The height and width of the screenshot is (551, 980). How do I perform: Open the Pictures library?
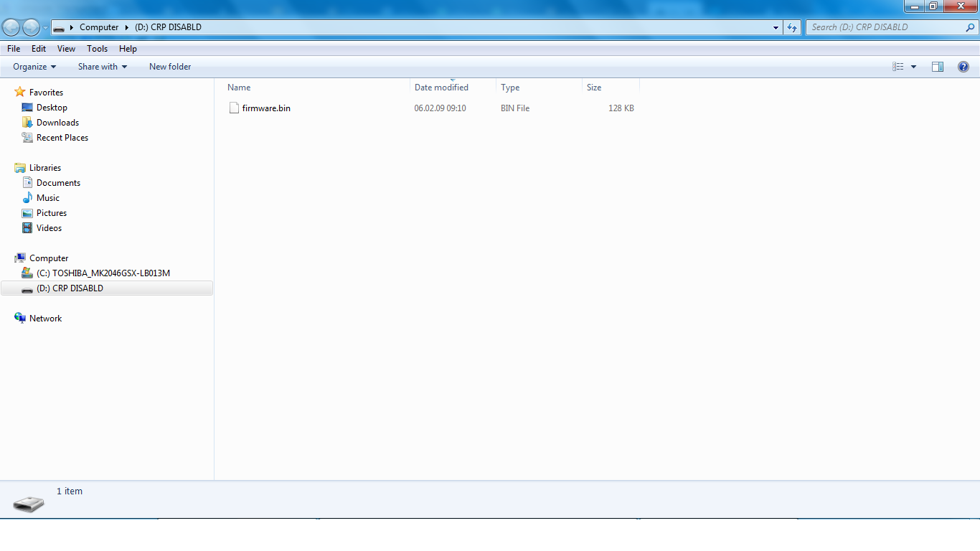52,213
